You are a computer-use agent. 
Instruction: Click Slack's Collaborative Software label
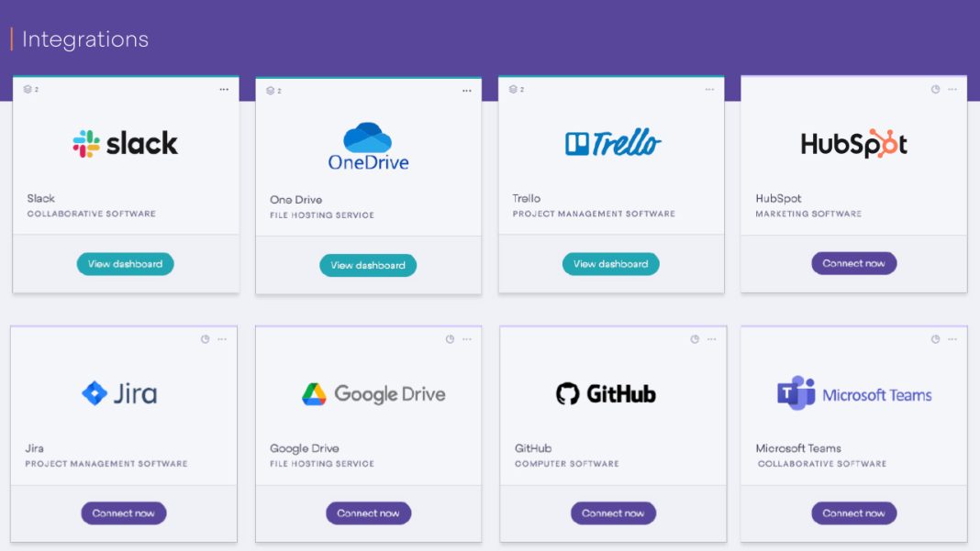(x=91, y=214)
